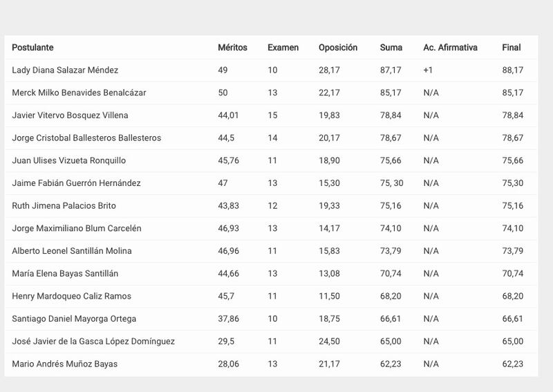Click Santiago Daniel Mayorga Ortega final score 66,61

point(513,319)
